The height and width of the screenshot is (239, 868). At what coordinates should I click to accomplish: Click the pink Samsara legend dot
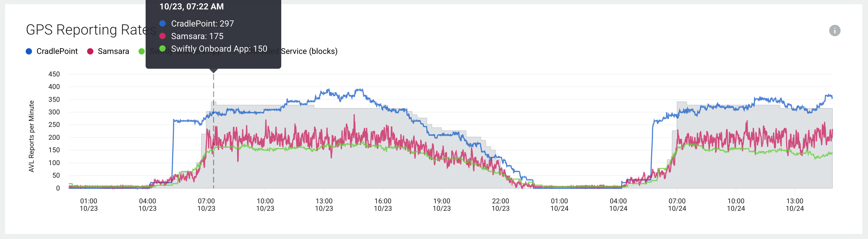(x=90, y=51)
